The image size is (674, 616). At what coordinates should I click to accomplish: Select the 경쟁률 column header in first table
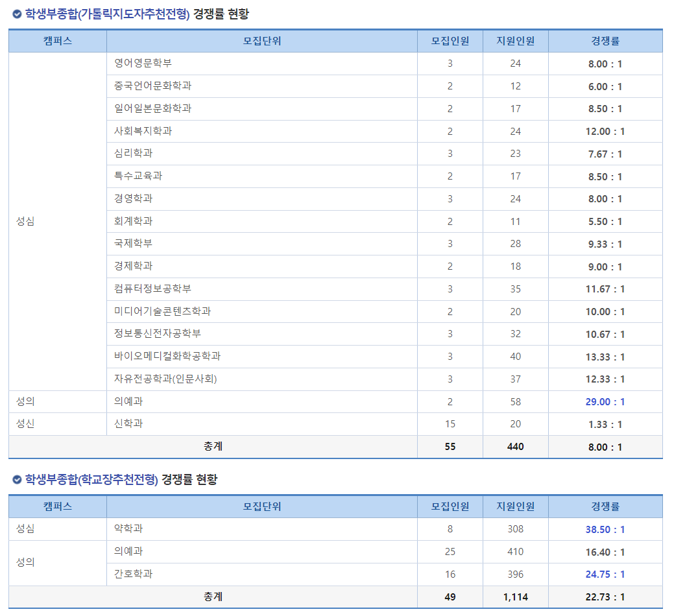tap(606, 41)
